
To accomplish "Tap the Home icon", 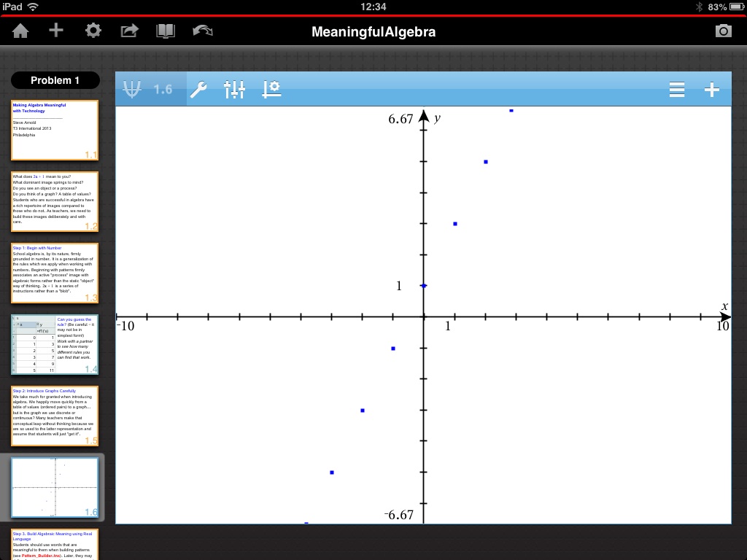I will pos(20,31).
